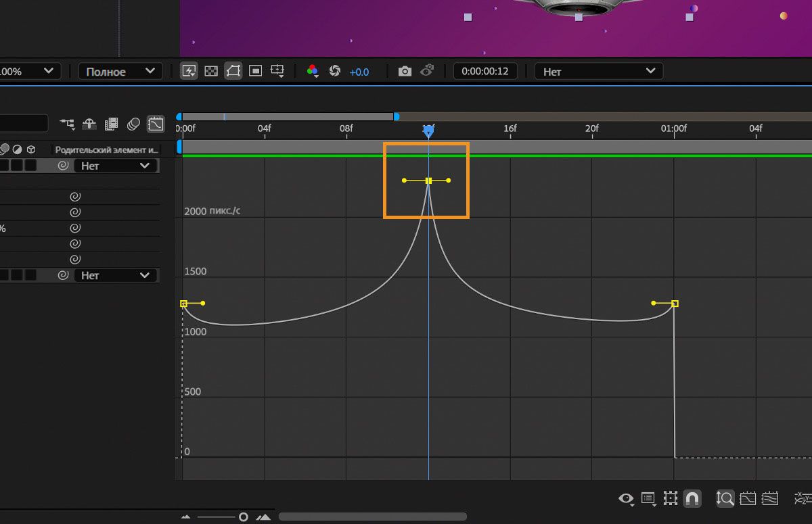Take a snapshot with the camera icon
The image size is (812, 524).
click(x=405, y=72)
